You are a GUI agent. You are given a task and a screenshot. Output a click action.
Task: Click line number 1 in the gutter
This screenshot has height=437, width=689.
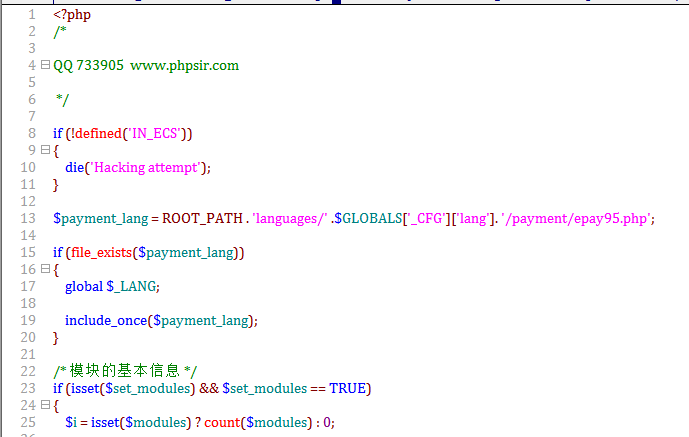(x=32, y=14)
